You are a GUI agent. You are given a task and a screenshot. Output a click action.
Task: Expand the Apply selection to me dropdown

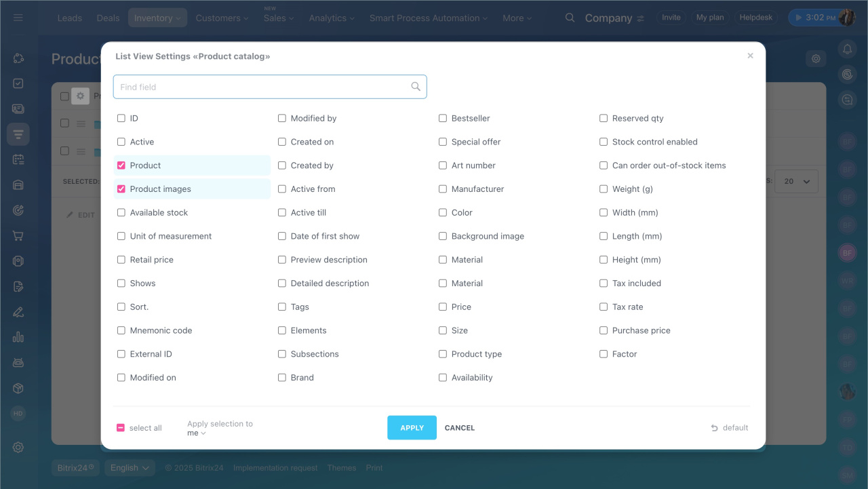197,433
